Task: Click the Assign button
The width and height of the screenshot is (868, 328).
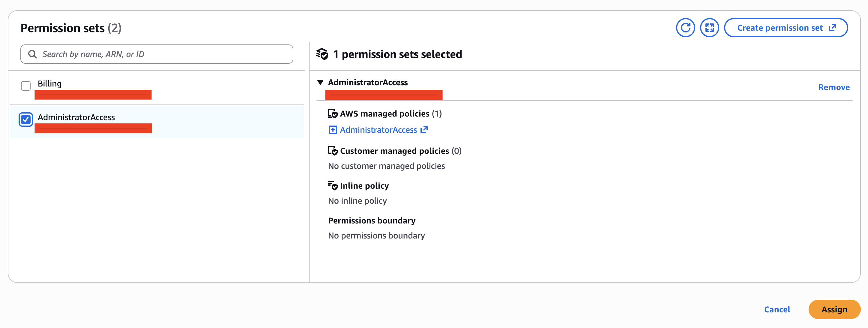Action: click(834, 309)
